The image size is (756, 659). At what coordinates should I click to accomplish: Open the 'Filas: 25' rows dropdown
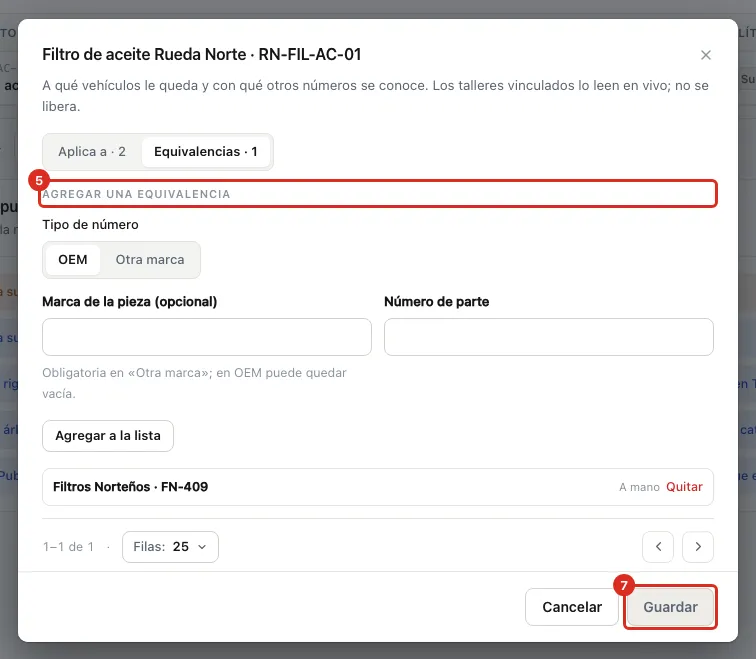tap(170, 547)
